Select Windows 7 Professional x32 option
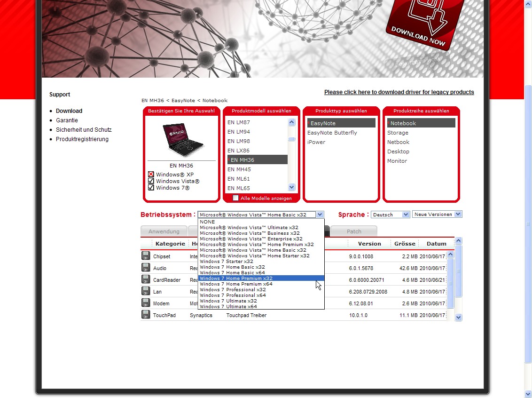Screen dimensions: 532x398 (261, 290)
